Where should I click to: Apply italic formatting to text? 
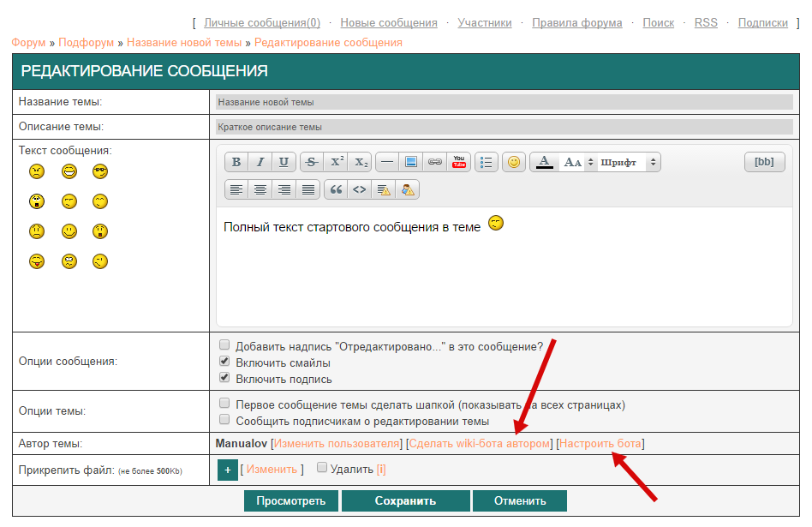(x=260, y=162)
